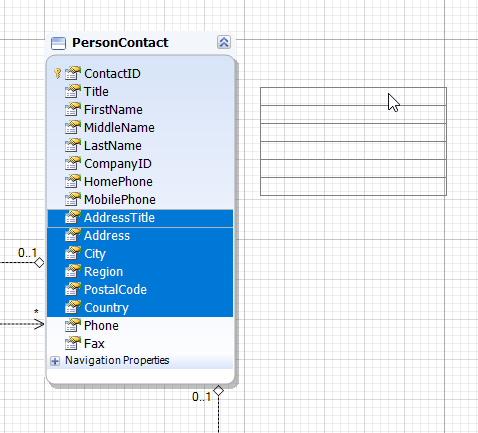This screenshot has width=478, height=433.
Task: Click association diamond endpoint left of entity
Action: point(39,263)
